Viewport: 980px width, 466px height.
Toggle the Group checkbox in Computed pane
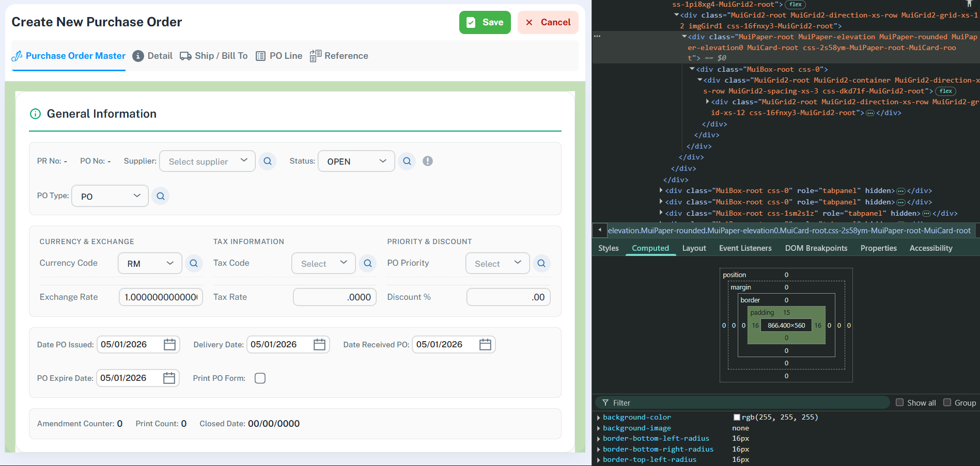point(947,403)
